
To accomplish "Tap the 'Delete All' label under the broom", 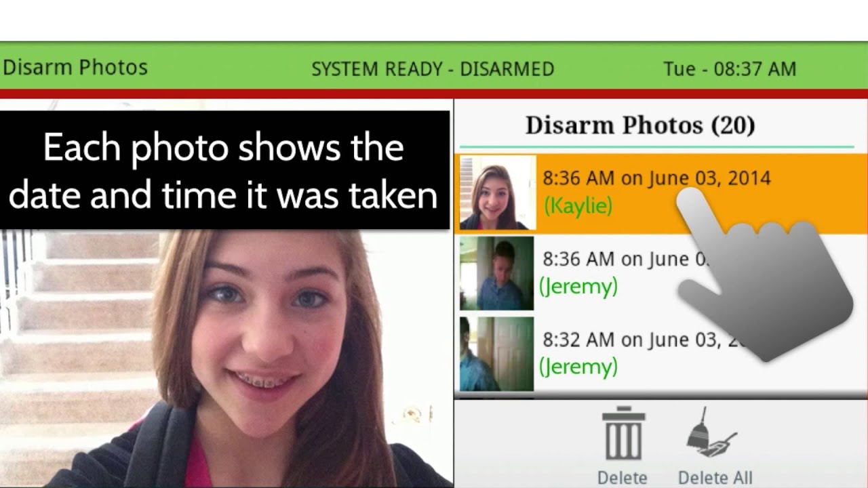I will tap(715, 477).
